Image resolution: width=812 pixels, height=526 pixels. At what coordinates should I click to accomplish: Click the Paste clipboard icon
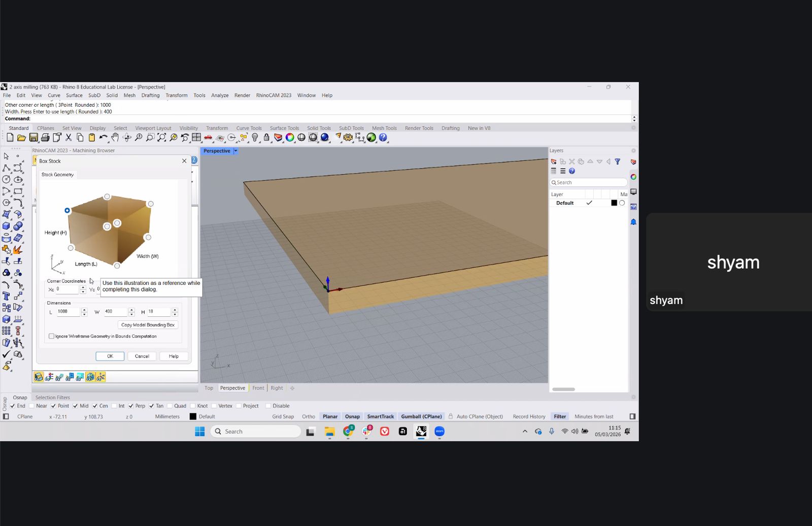pos(92,138)
